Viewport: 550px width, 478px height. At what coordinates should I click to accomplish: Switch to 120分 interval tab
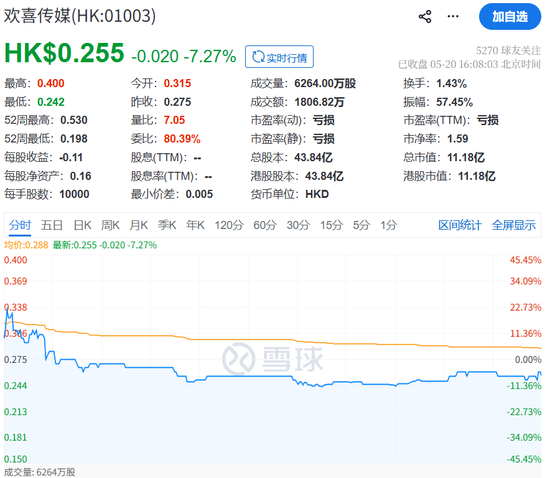229,225
